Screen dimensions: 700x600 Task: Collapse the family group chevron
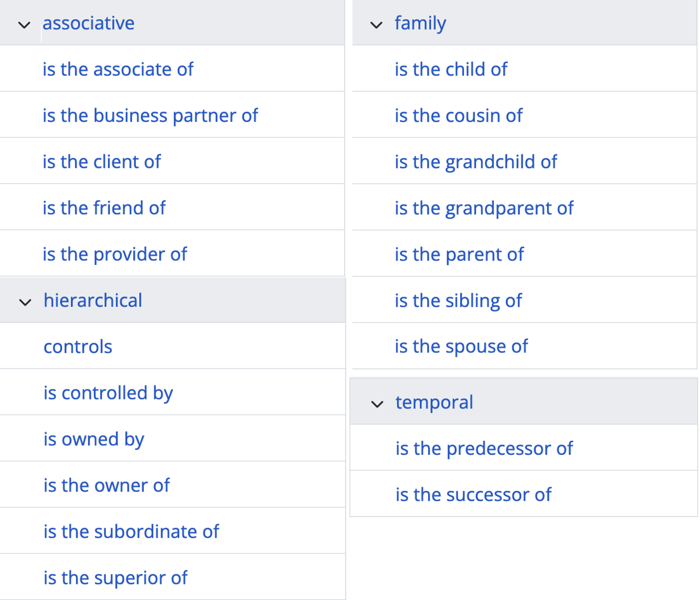[x=376, y=25]
